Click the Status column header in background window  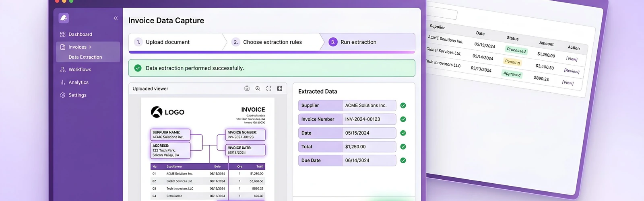click(512, 38)
